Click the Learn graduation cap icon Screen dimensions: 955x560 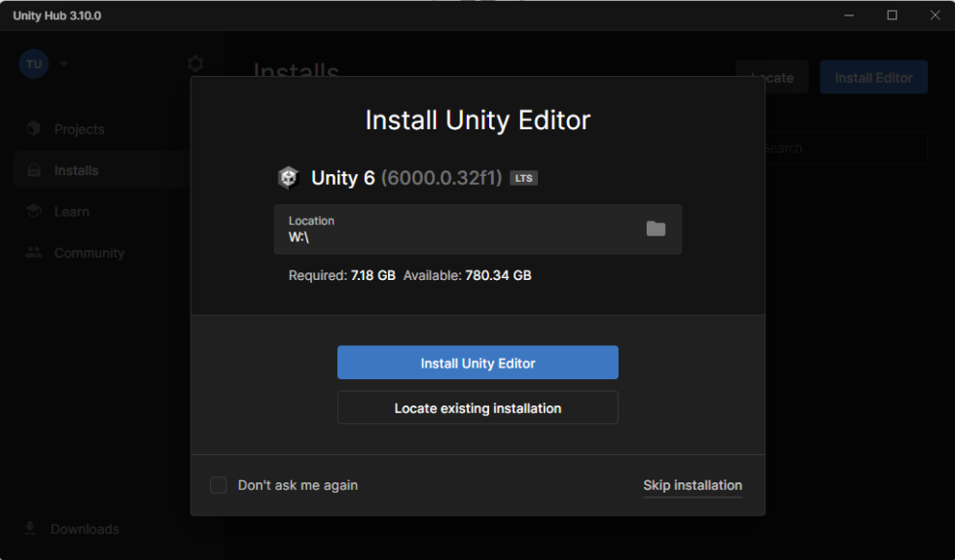tap(34, 212)
